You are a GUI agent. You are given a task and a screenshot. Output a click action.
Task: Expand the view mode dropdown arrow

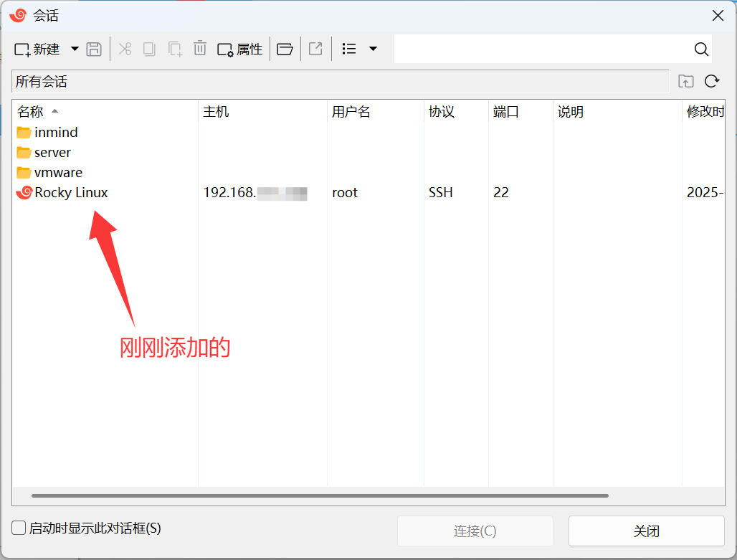click(373, 49)
